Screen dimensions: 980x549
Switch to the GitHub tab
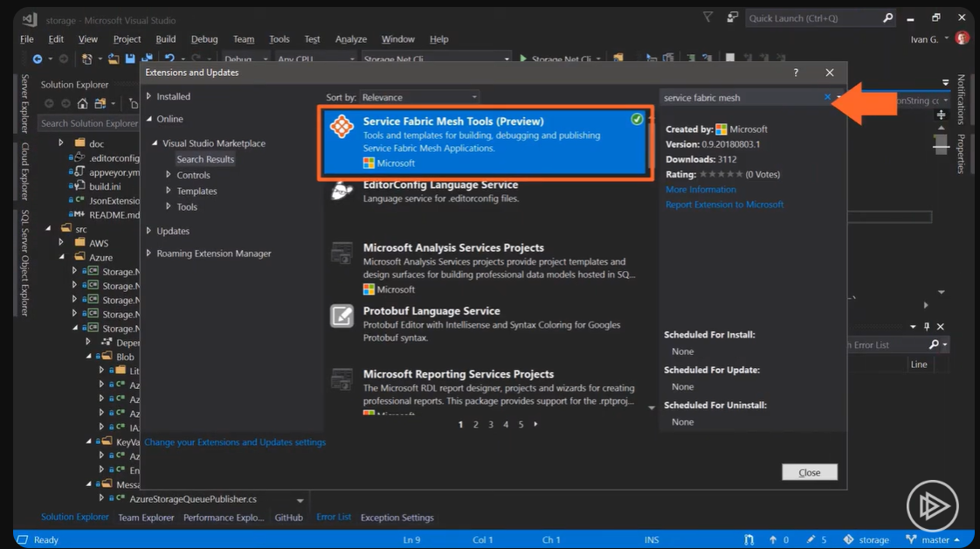coord(289,518)
